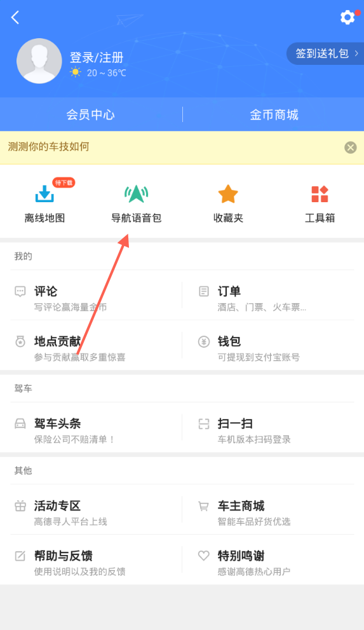This screenshot has height=630, width=364.
Task: Tap 扫一扫 scan frame icon
Action: click(204, 423)
